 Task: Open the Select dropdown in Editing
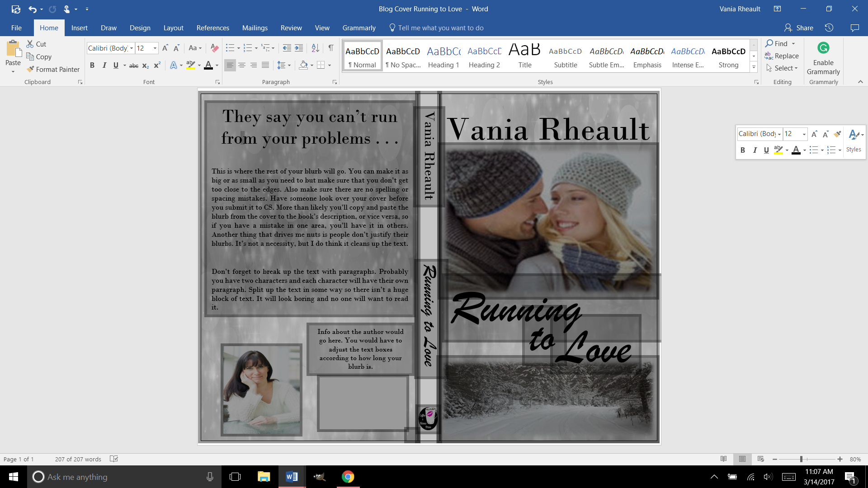(x=786, y=68)
